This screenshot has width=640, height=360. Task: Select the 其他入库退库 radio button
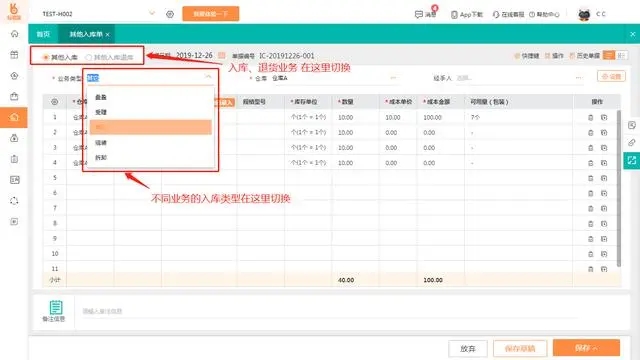(x=88, y=58)
